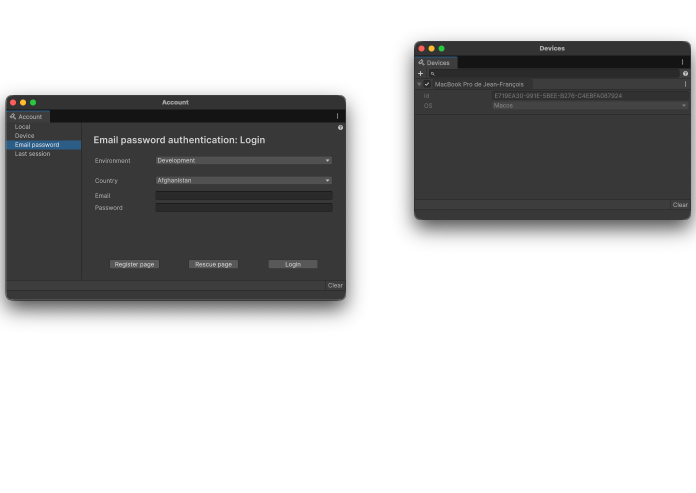Image resolution: width=696 pixels, height=493 pixels.
Task: Click the magnifier icon in the Devices search
Action: coord(433,74)
